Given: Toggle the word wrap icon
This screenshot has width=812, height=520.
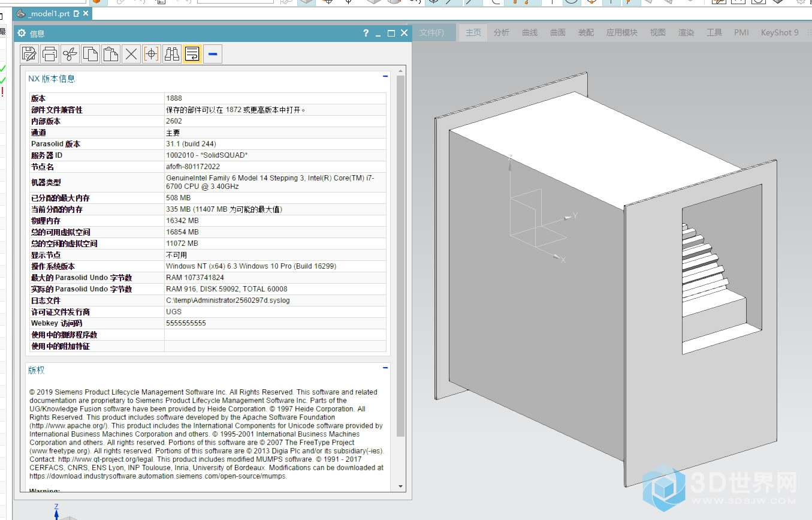Looking at the screenshot, I should (x=192, y=54).
